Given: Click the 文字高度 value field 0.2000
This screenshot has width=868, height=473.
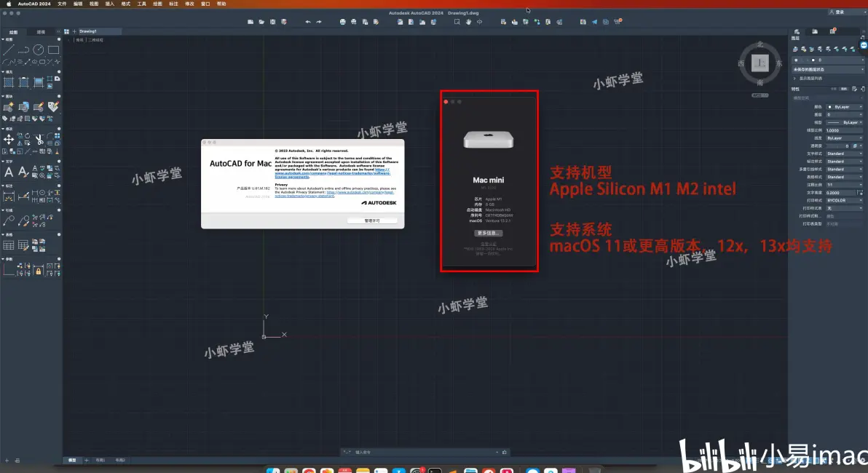Looking at the screenshot, I should [x=841, y=193].
